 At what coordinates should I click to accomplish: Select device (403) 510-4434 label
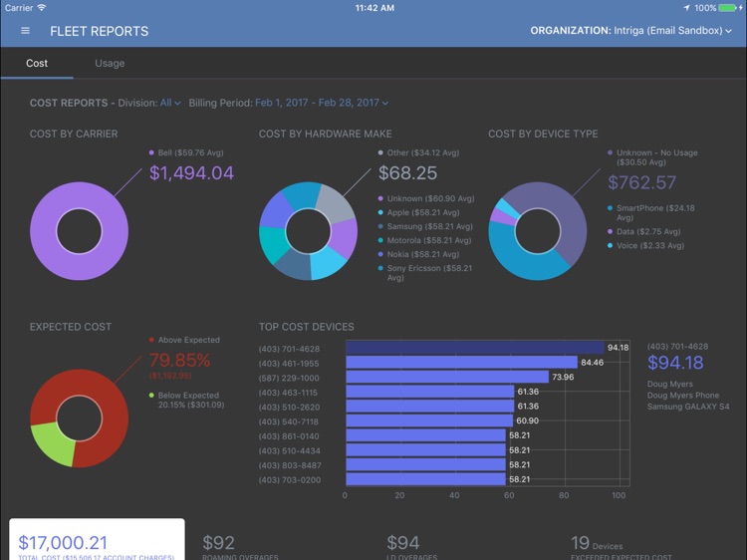(x=289, y=450)
